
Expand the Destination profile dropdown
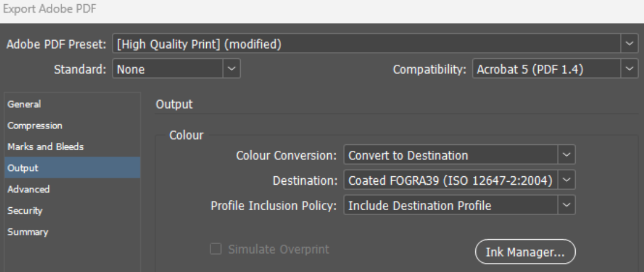(x=458, y=181)
